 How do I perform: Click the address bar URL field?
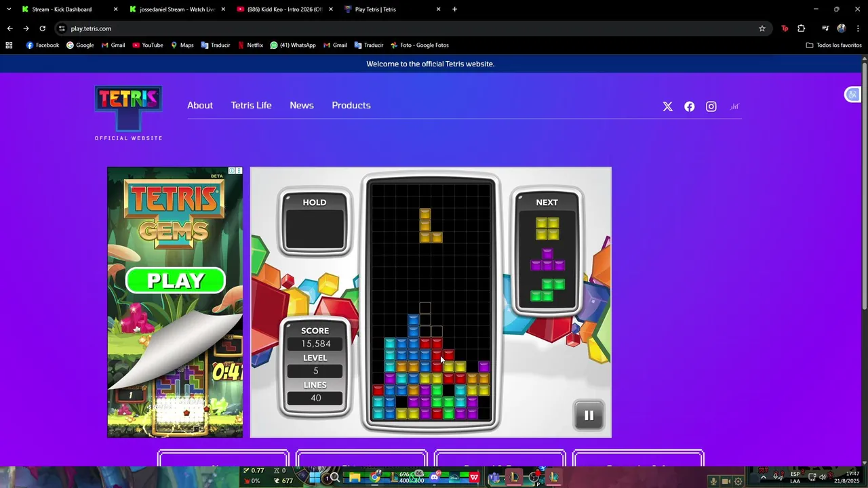tap(407, 28)
